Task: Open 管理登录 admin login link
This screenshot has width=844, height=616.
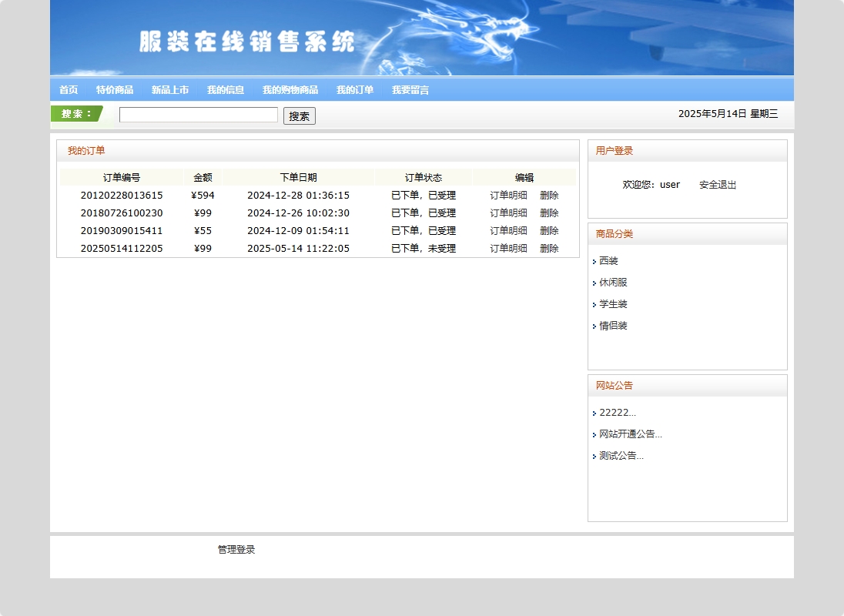Action: [x=236, y=549]
